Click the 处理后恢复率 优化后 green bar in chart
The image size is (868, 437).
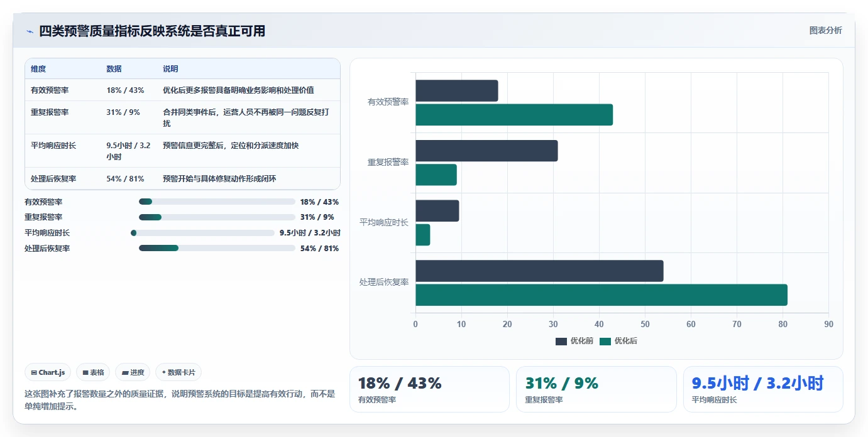[x=602, y=295]
